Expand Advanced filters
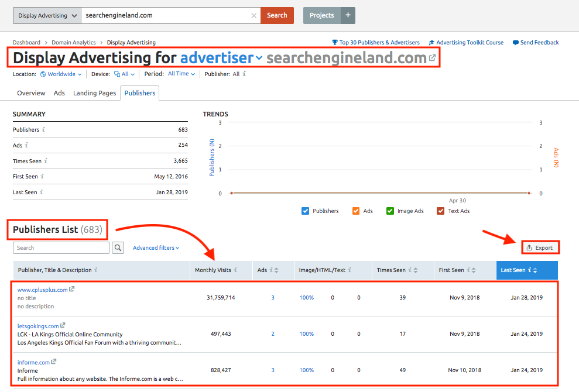The image size is (579, 392). (x=156, y=247)
